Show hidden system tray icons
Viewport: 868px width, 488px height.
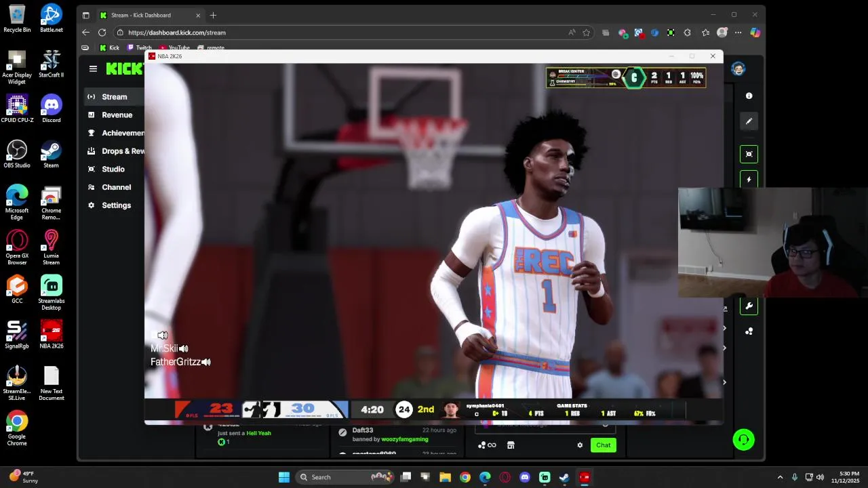[780, 477]
